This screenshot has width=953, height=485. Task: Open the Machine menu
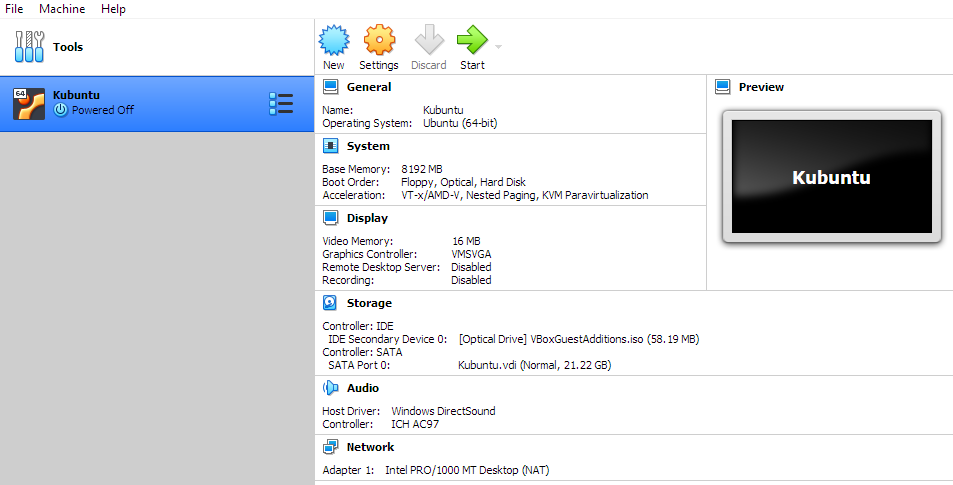[x=62, y=9]
